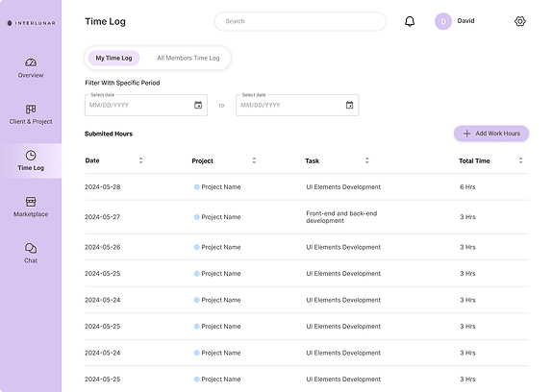This screenshot has width=552, height=392.
Task: Sort the table by Date column arrows
Action: [x=140, y=160]
